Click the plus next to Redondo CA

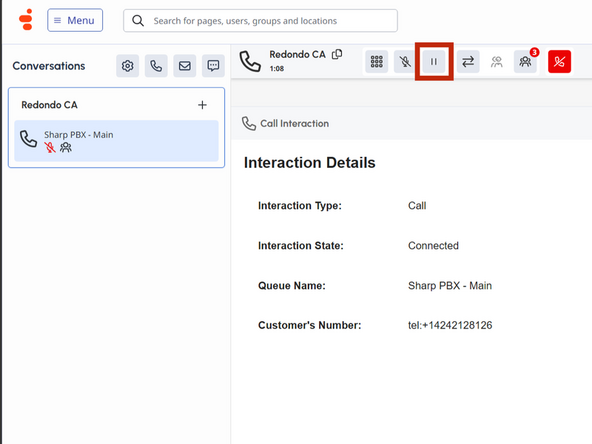point(202,105)
